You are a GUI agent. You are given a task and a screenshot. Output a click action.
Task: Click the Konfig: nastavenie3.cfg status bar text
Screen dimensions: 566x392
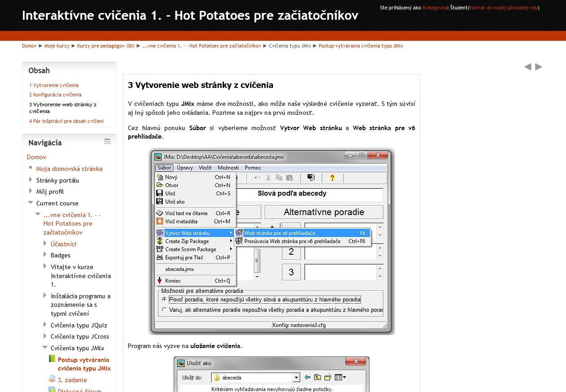299,325
